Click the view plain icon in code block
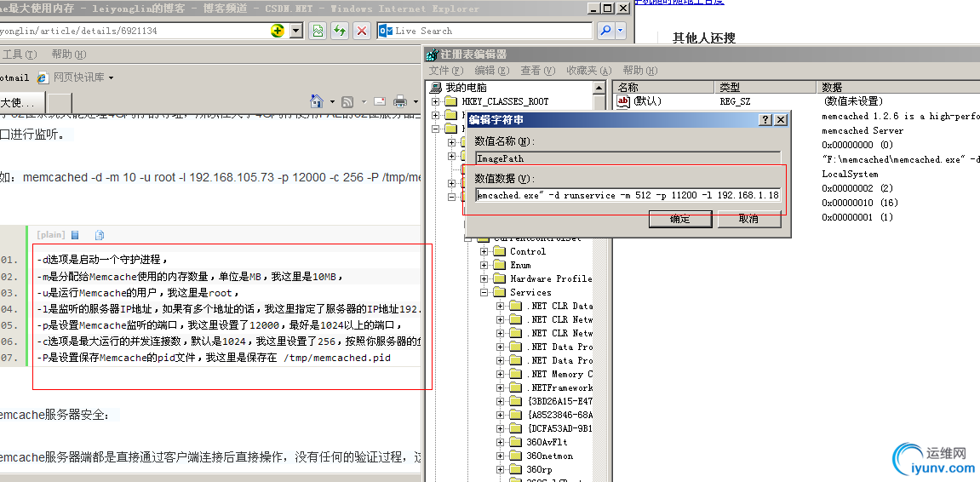This screenshot has height=482, width=980. tap(75, 235)
